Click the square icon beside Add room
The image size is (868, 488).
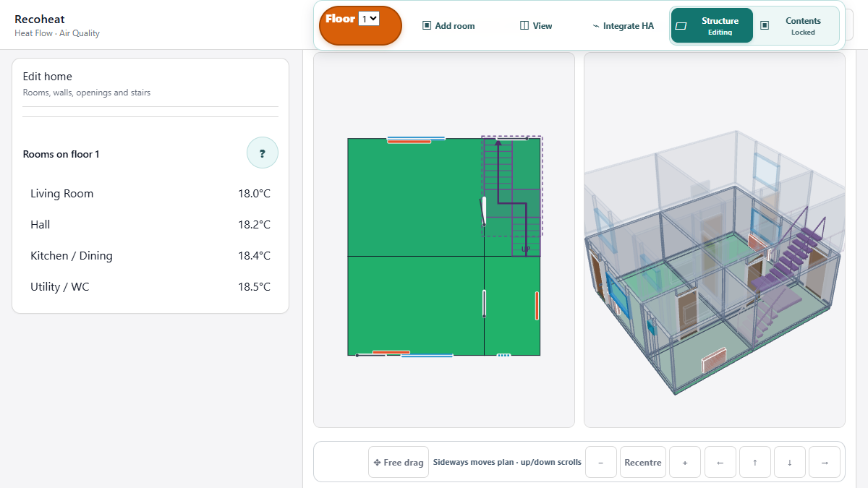point(427,26)
